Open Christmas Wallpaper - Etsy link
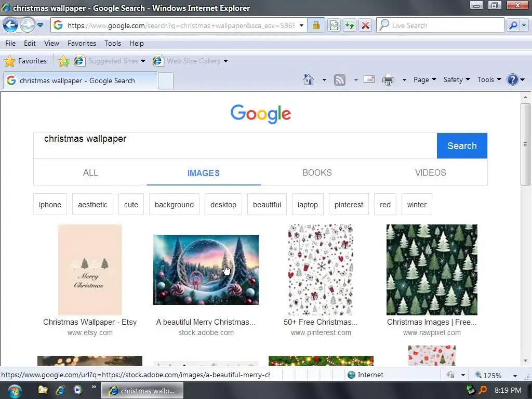Image resolution: width=532 pixels, height=399 pixels. (x=89, y=322)
